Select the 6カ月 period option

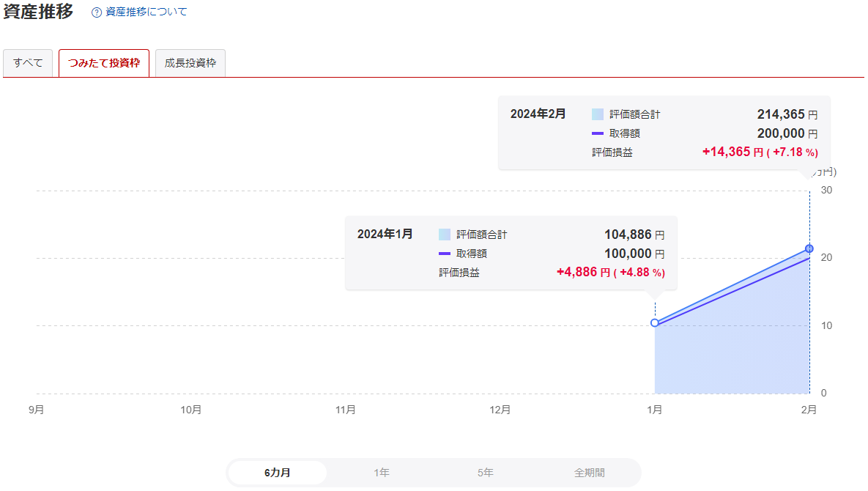click(278, 473)
